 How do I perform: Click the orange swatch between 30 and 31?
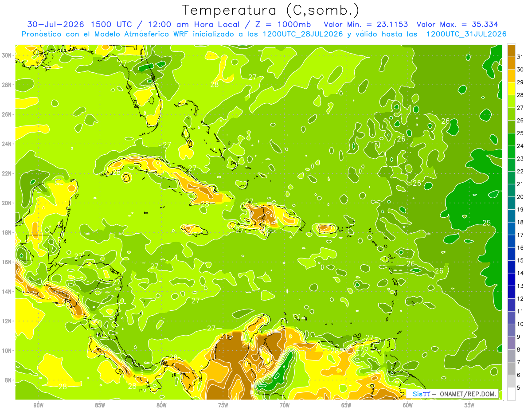[511, 63]
